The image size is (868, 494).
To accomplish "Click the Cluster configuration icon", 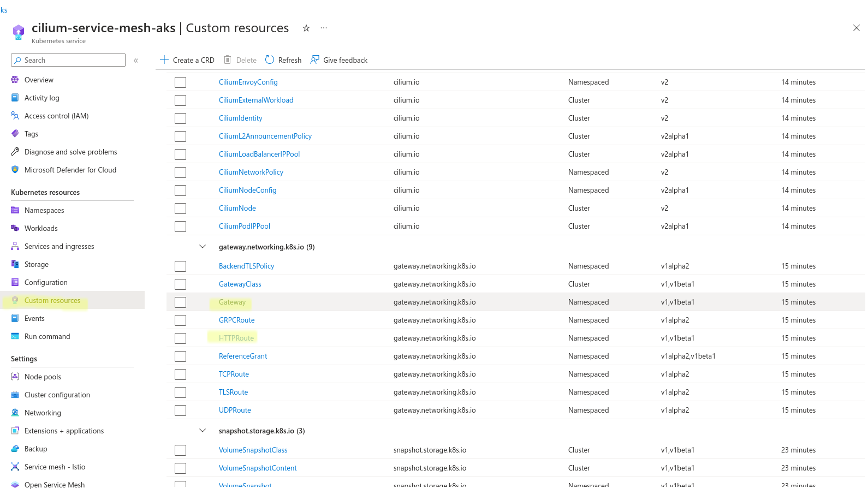I will [15, 395].
